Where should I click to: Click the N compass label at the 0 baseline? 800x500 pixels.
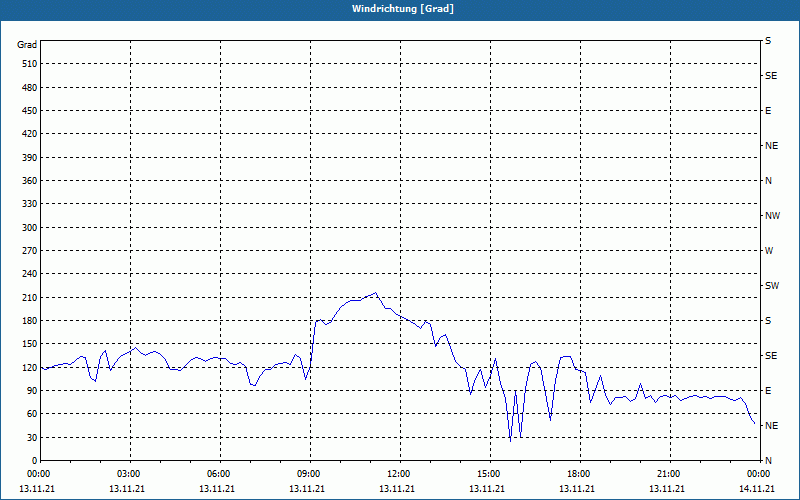coord(768,461)
